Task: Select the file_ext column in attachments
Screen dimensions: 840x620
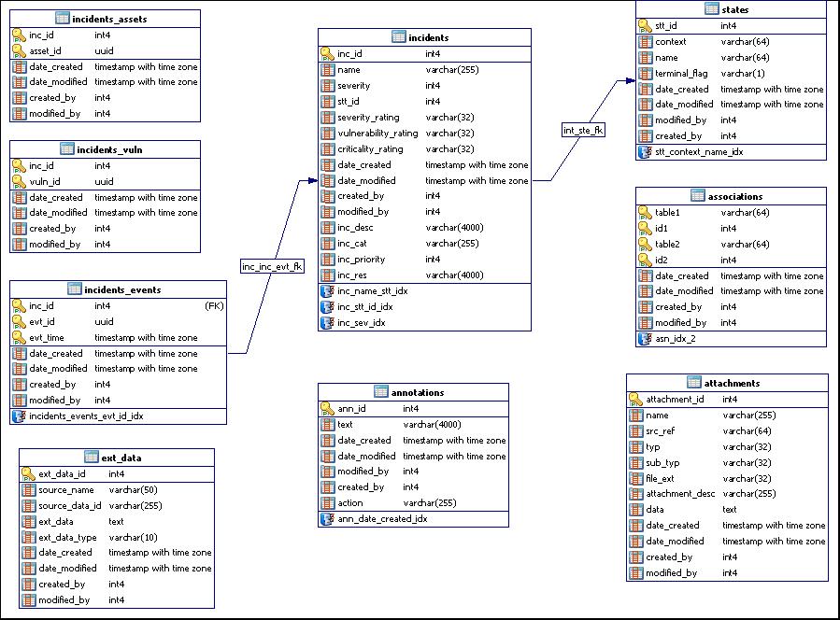Action: click(661, 478)
